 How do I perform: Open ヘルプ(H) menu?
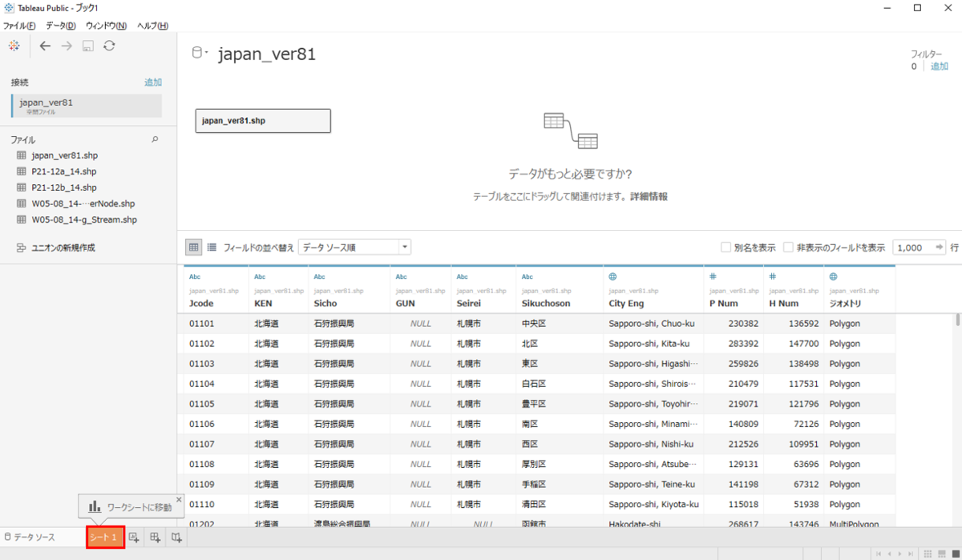[152, 26]
